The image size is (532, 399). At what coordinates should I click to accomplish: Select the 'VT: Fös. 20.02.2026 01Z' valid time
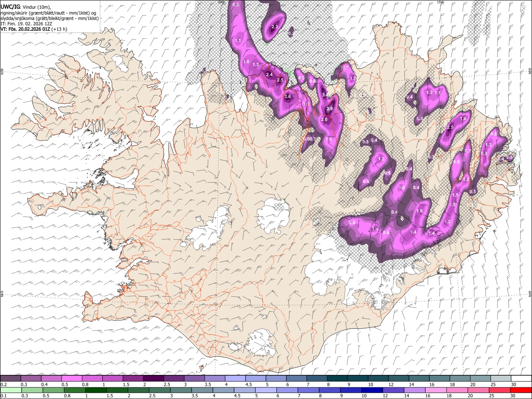25,30
